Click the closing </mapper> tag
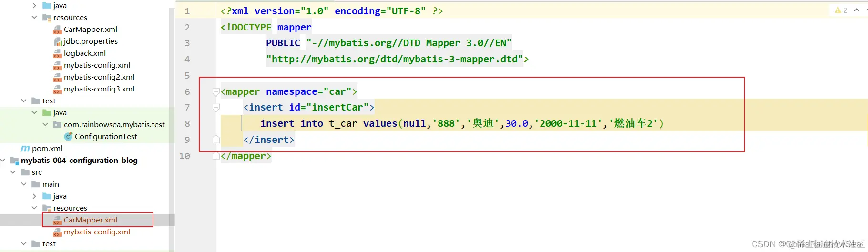Image resolution: width=868 pixels, height=252 pixels. pos(246,156)
